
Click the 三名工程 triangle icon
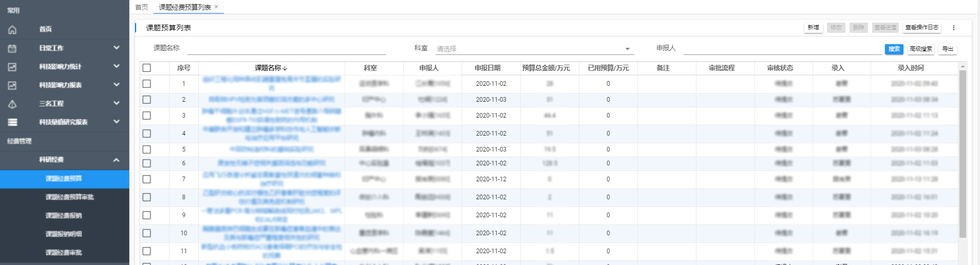tap(12, 104)
